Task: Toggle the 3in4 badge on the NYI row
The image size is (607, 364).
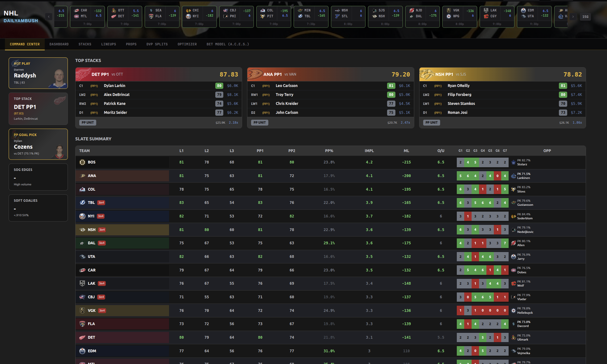Action: pyautogui.click(x=101, y=216)
